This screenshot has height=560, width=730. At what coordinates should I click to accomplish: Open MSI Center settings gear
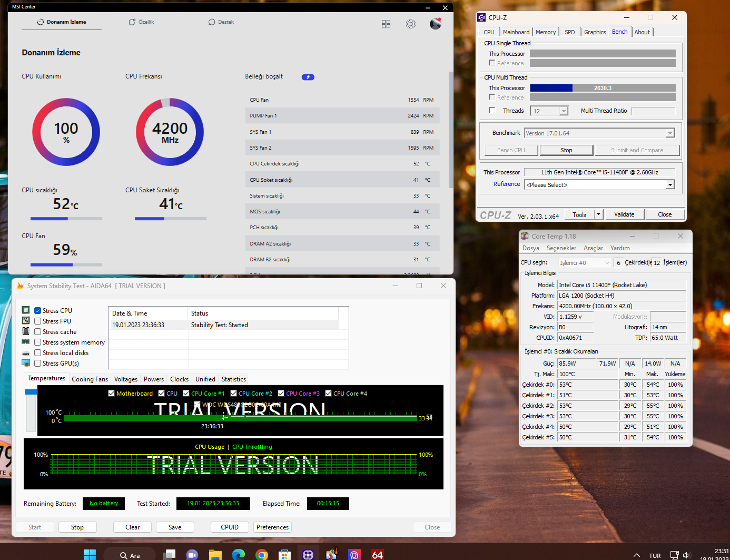click(x=411, y=24)
